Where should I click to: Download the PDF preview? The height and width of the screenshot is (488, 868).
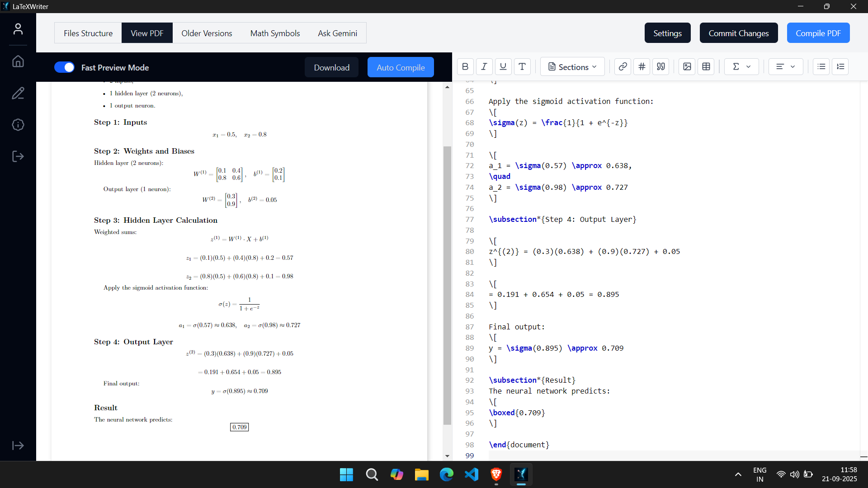[x=331, y=67]
